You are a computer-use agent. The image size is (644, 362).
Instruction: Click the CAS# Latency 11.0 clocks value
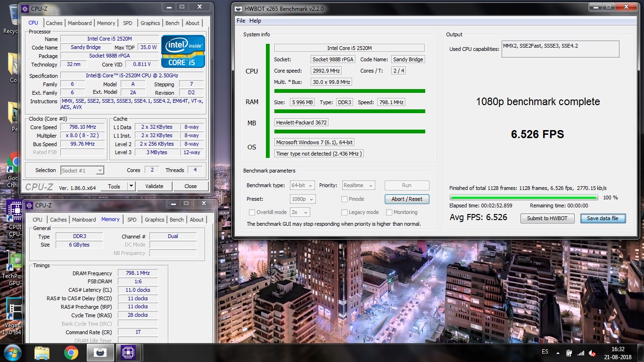pos(138,290)
